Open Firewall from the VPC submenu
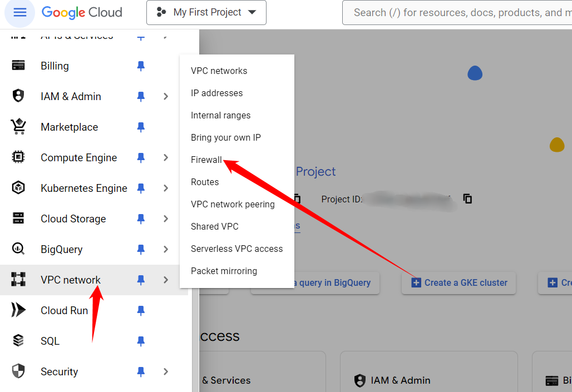 coord(236,160)
